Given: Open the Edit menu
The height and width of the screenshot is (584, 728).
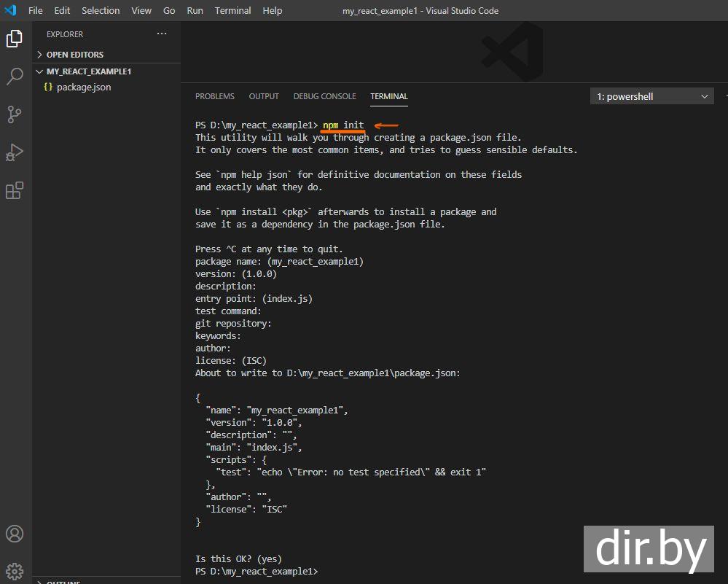Looking at the screenshot, I should pos(62,11).
